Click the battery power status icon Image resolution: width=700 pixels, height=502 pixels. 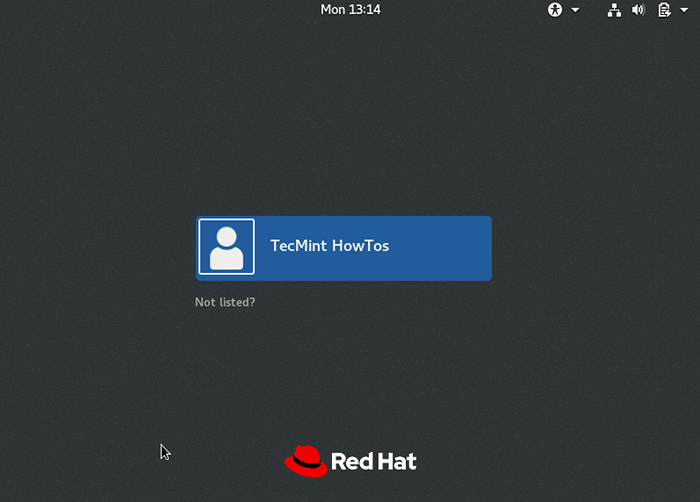[x=664, y=10]
